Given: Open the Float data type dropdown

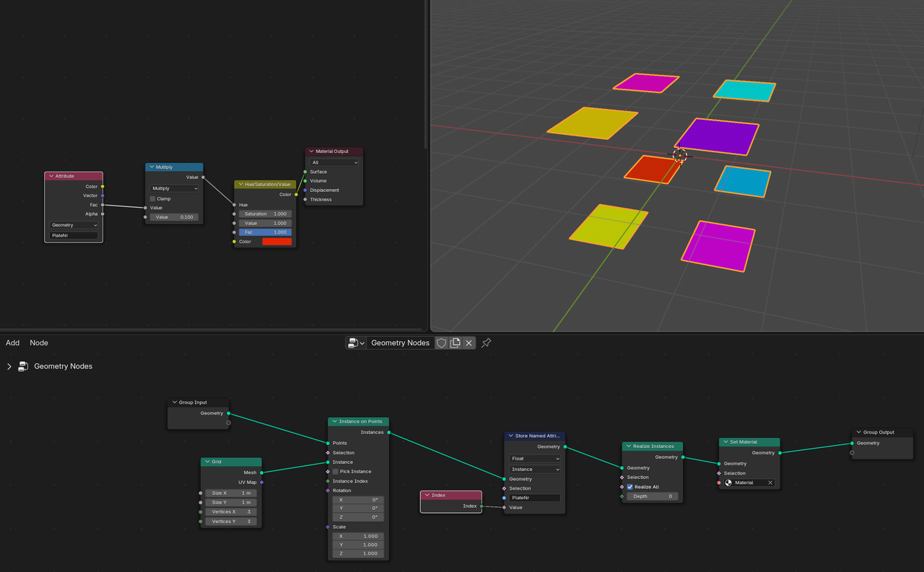Looking at the screenshot, I should (535, 459).
